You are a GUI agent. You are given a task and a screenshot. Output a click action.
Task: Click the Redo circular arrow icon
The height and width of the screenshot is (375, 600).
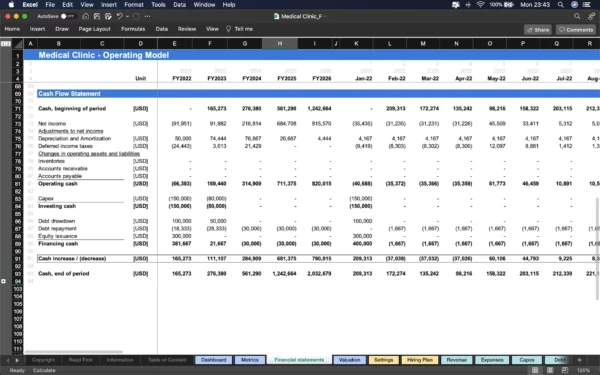point(136,16)
